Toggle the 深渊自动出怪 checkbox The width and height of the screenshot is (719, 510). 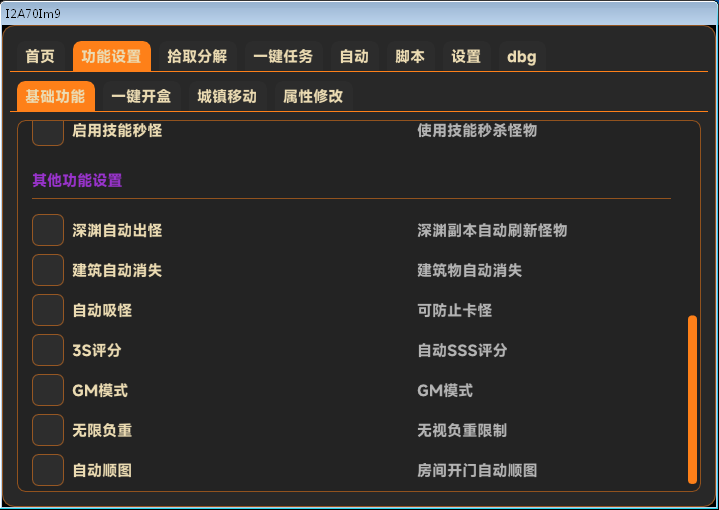pyautogui.click(x=48, y=230)
